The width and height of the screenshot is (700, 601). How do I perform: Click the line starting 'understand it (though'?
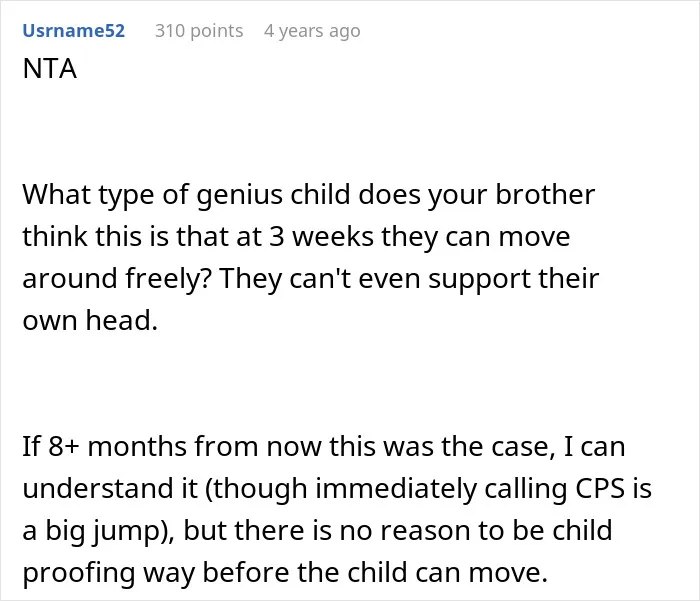click(337, 489)
